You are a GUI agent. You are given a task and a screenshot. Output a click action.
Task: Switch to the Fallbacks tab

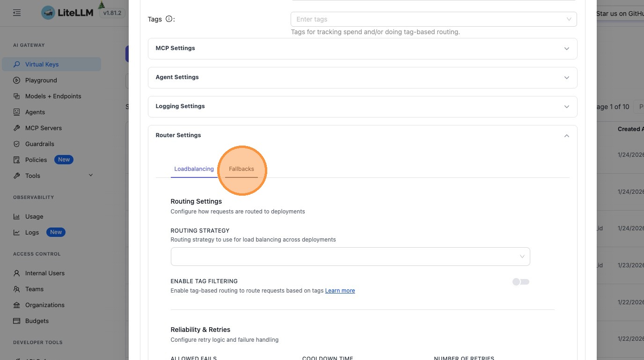pos(241,169)
